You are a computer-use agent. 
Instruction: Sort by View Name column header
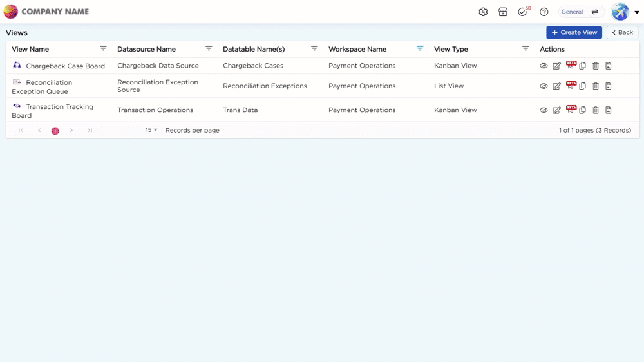tap(30, 49)
